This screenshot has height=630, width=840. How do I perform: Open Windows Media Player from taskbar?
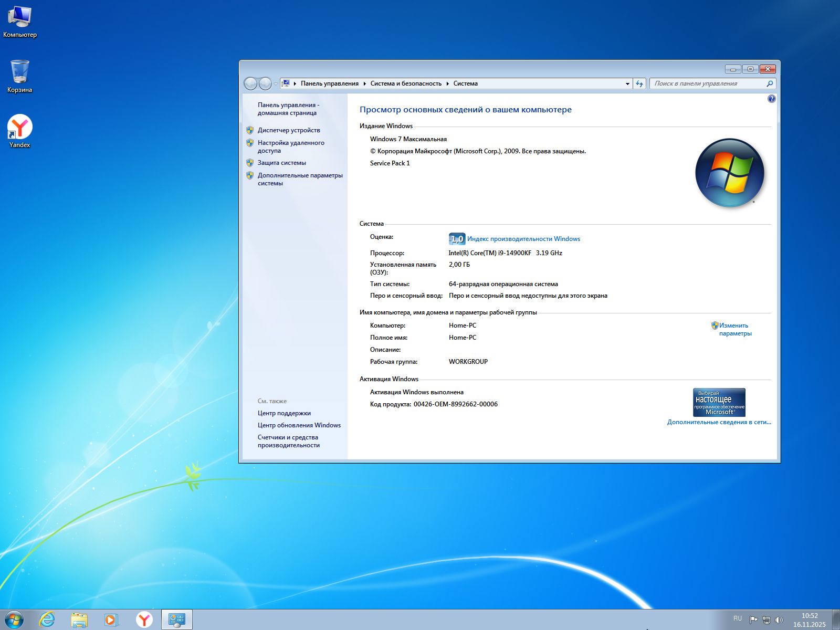point(111,619)
